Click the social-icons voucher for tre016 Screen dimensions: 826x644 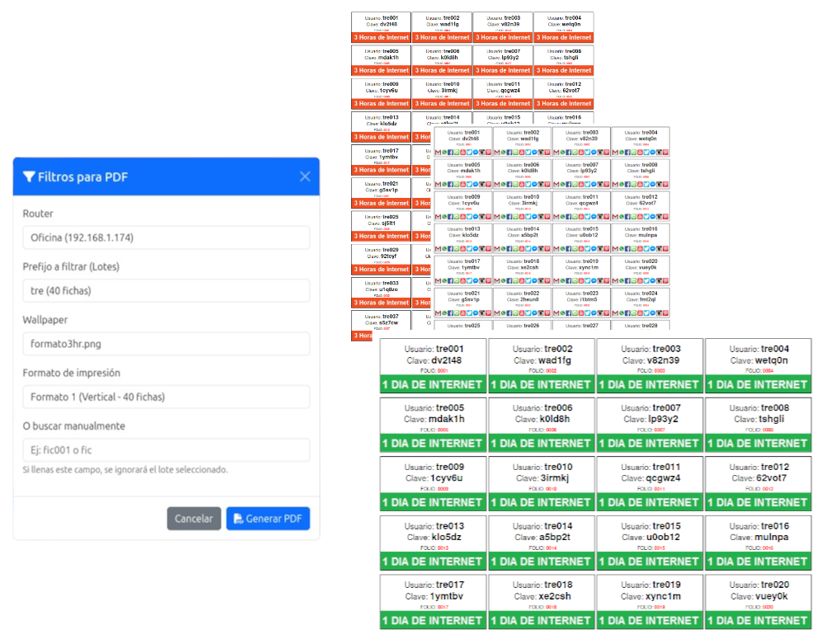(x=641, y=239)
